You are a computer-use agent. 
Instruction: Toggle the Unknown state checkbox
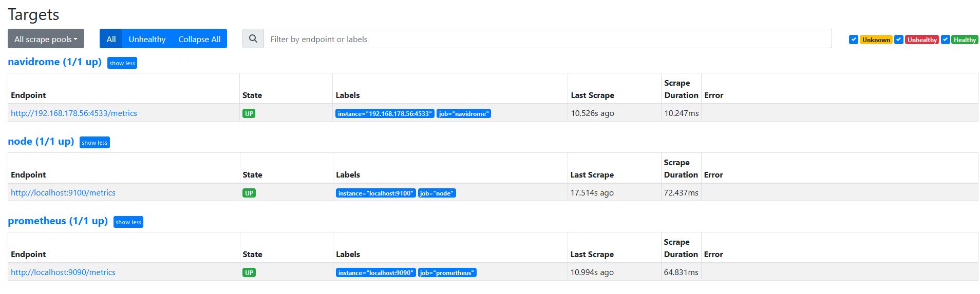tap(853, 40)
